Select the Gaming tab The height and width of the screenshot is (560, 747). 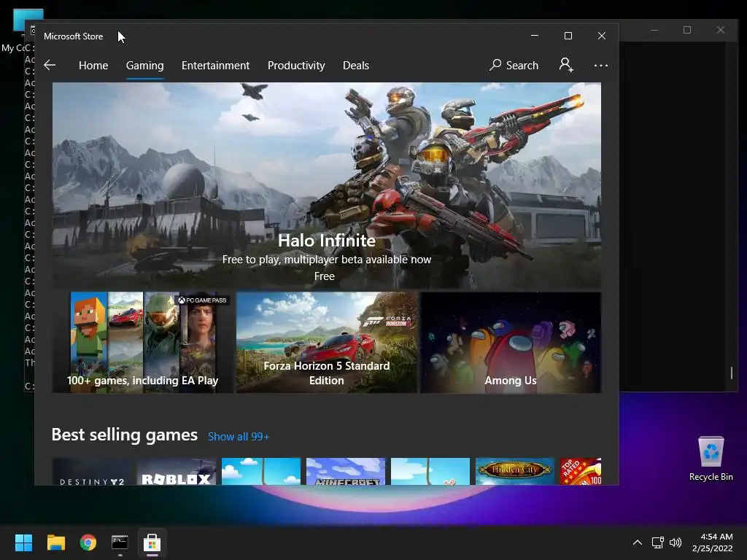click(145, 65)
